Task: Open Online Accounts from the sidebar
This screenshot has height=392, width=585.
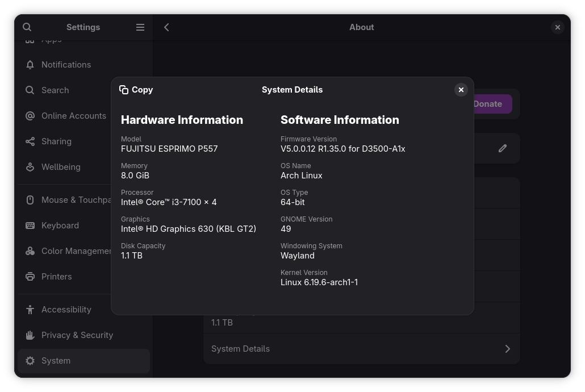Action: (x=30, y=115)
